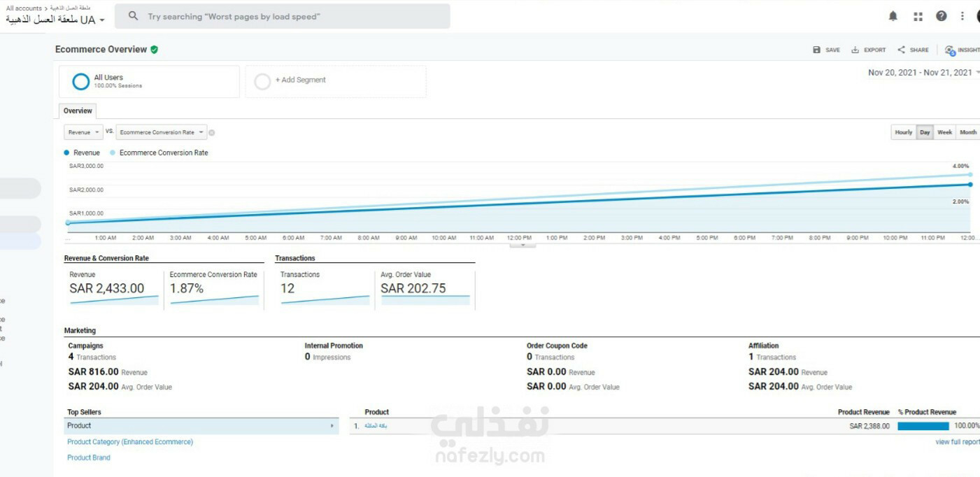
Task: Switch chart granularity to Month
Action: [x=968, y=132]
